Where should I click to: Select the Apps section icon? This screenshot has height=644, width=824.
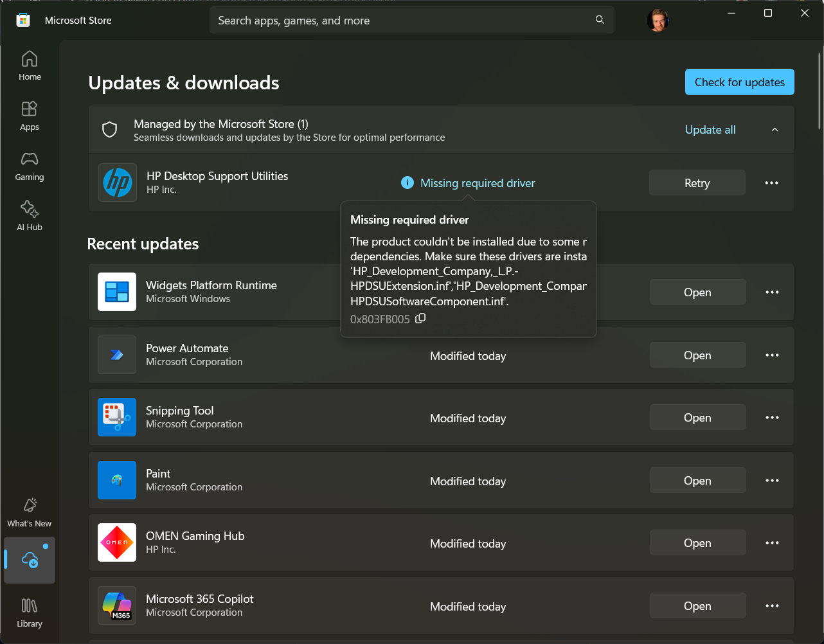tap(29, 116)
